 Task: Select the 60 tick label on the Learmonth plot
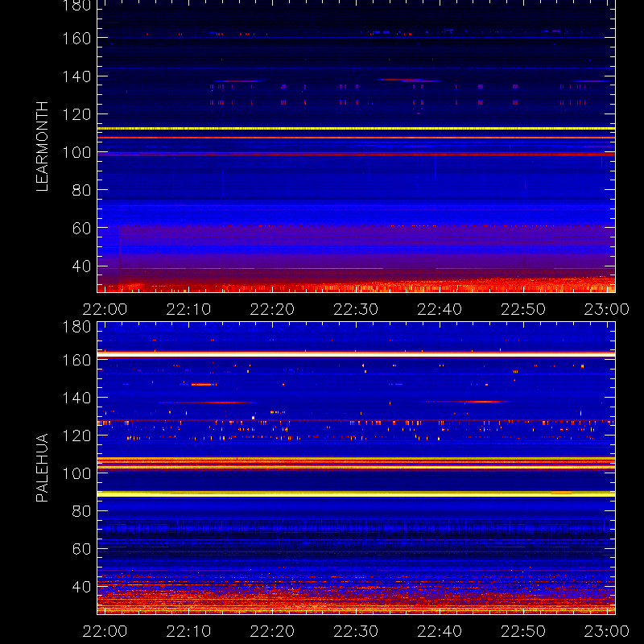pyautogui.click(x=81, y=228)
